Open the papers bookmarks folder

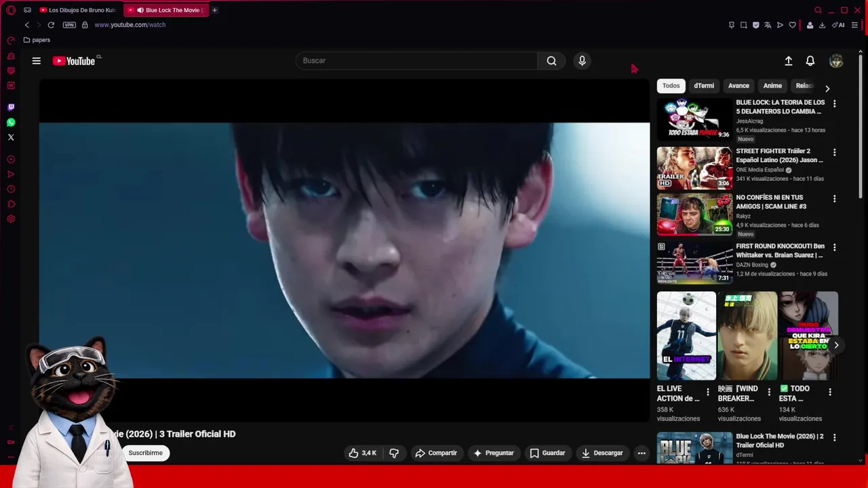pos(37,40)
